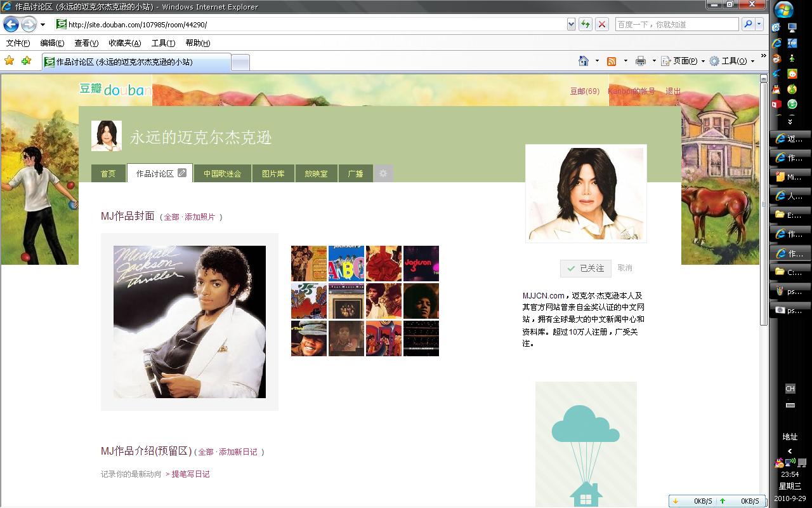Image resolution: width=812 pixels, height=508 pixels.
Task: Click the Print icon
Action: (x=641, y=61)
